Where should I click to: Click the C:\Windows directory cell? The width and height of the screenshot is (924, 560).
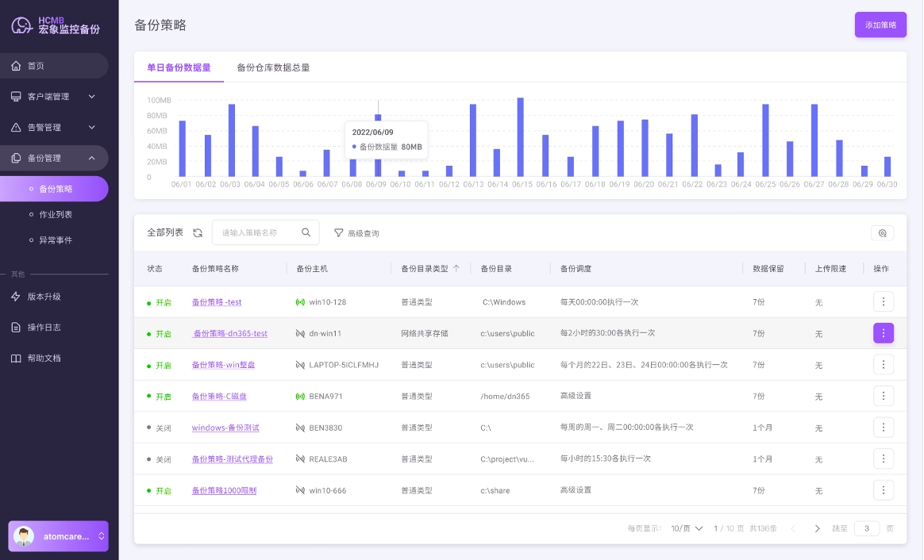tap(504, 302)
